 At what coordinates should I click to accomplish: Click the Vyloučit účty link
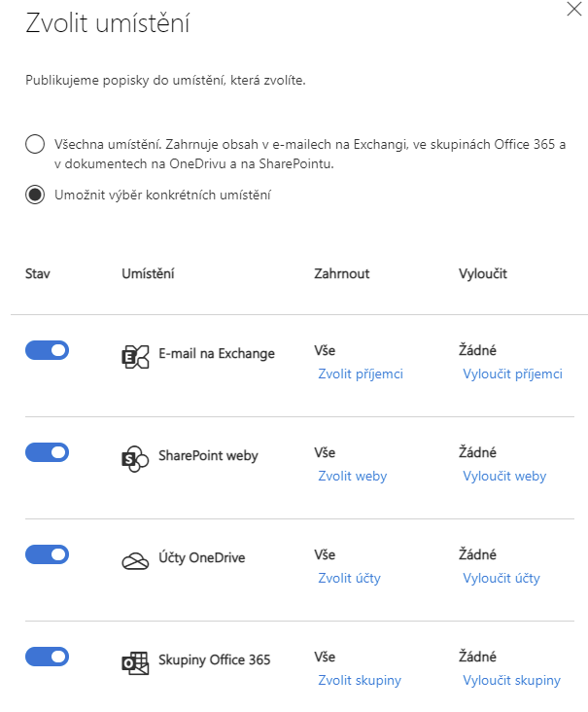click(501, 578)
